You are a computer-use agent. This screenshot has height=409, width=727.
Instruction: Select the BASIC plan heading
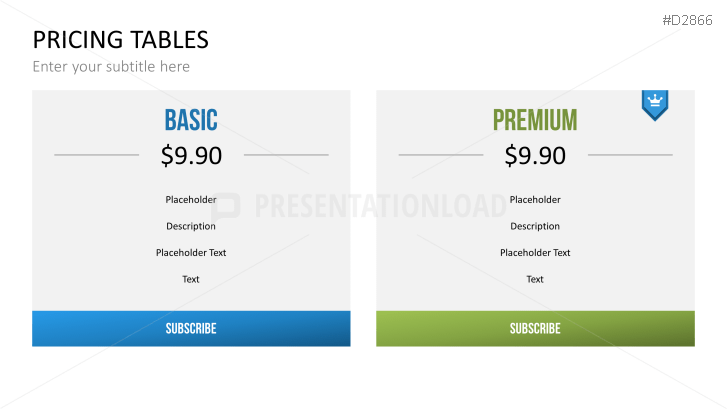[191, 121]
